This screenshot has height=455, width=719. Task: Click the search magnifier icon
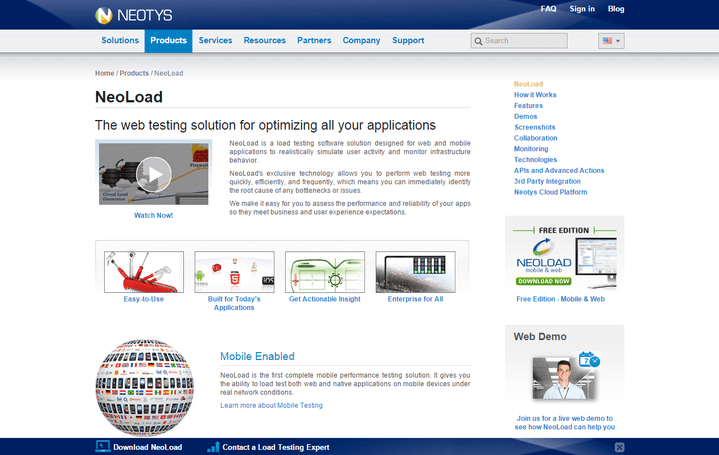click(478, 41)
